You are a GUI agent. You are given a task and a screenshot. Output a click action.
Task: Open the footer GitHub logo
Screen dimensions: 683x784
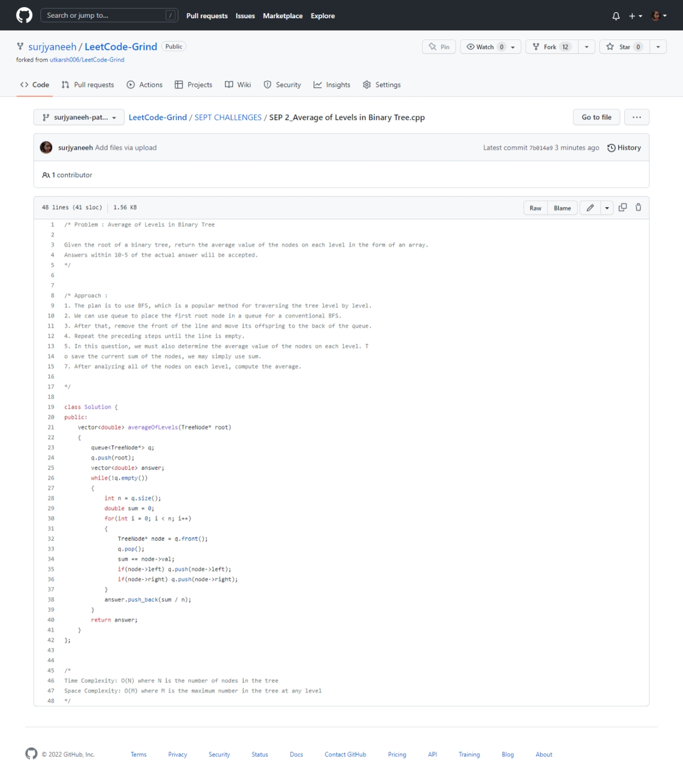point(32,754)
